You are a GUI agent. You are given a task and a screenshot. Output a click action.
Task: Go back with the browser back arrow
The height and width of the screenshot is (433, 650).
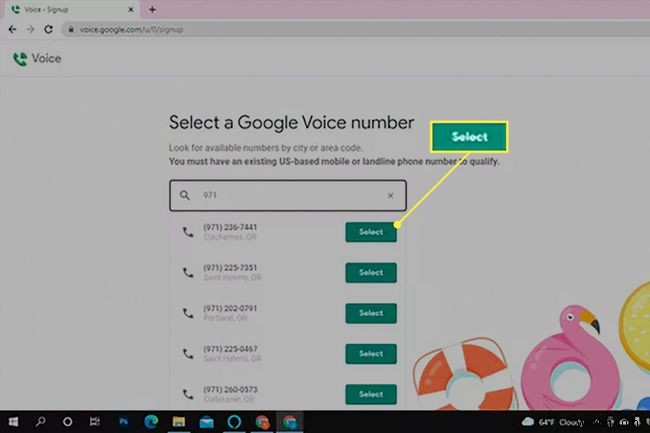(12, 29)
